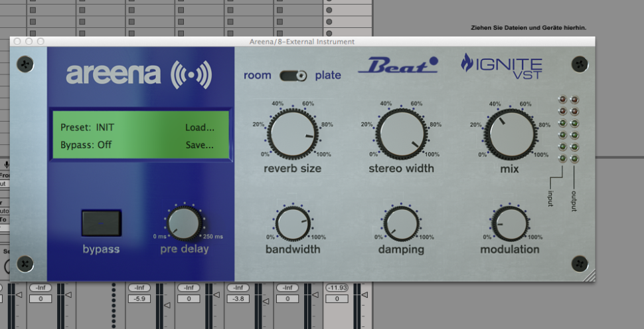Click the pre delay knob
The height and width of the screenshot is (329, 644).
click(x=185, y=224)
